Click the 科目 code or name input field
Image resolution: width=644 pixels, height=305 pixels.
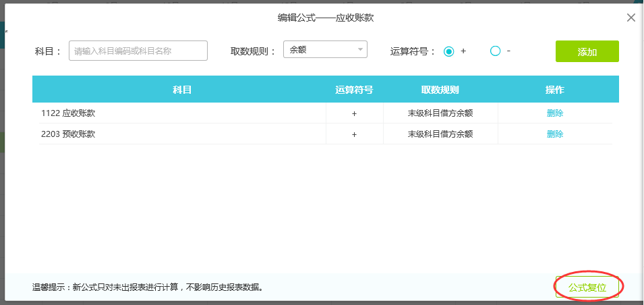(x=138, y=51)
